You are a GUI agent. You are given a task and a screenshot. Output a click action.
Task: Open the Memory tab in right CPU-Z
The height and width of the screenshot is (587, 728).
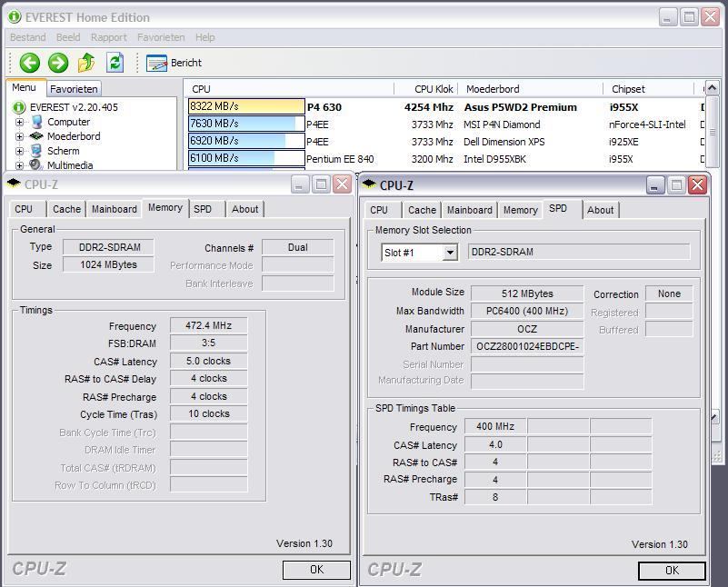point(521,210)
